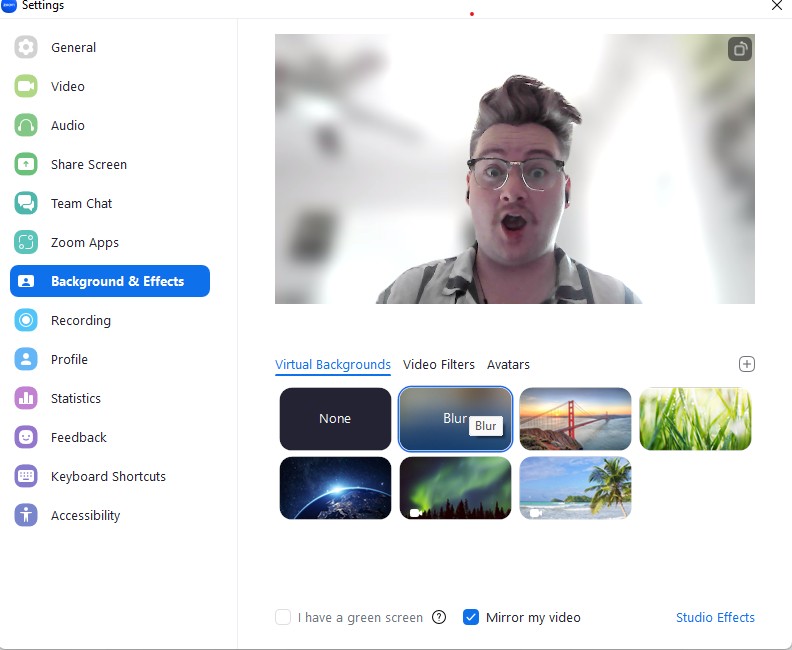Select the Video camera icon

click(x=26, y=86)
